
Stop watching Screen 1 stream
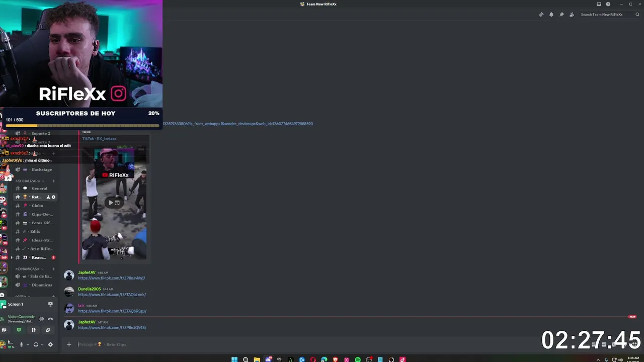(x=50, y=304)
